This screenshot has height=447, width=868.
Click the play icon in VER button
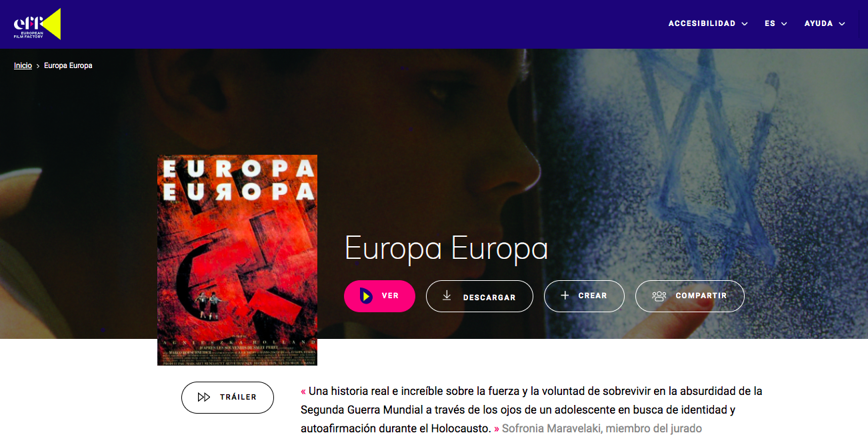coord(365,296)
